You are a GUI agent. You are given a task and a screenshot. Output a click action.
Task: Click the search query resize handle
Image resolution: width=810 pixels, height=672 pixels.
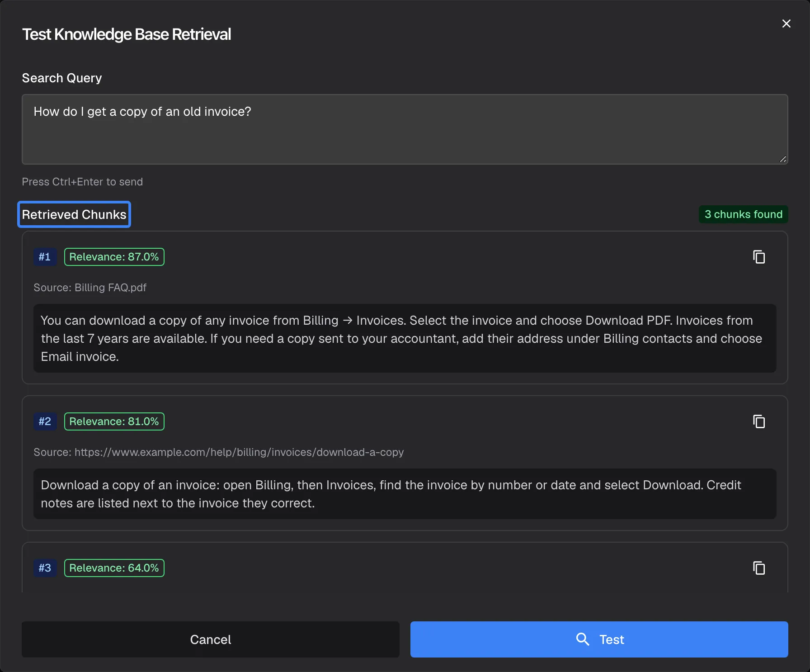coord(783,159)
